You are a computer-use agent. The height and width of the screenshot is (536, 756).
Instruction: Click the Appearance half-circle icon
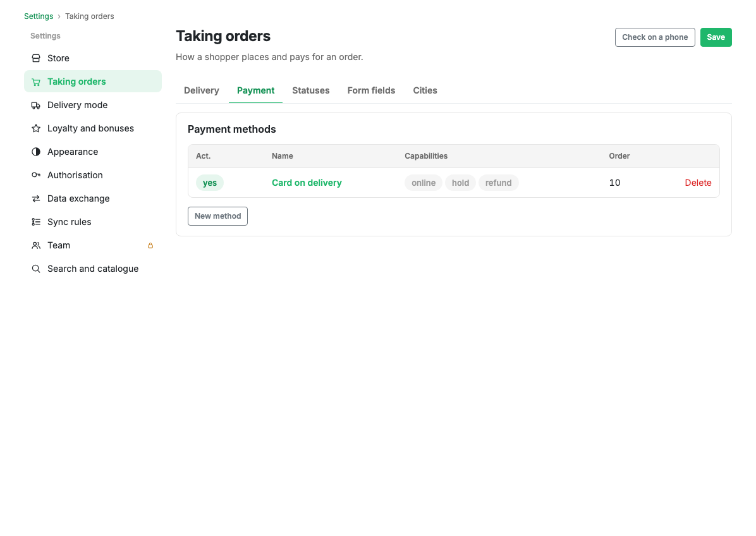35,152
